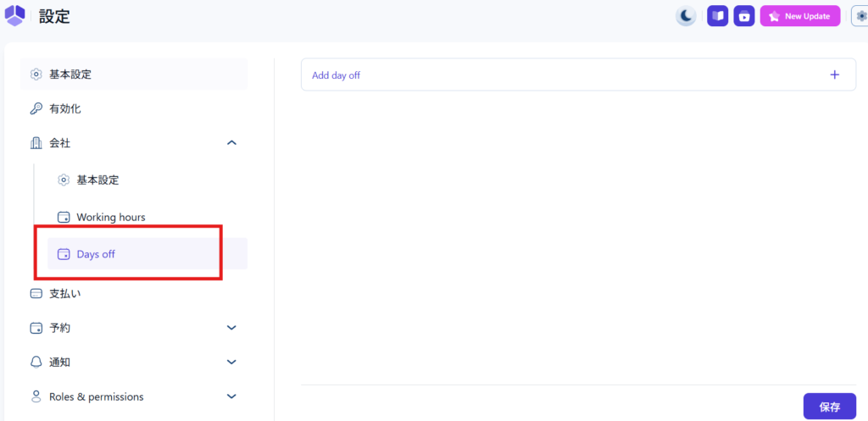Click the app logo in the header
This screenshot has height=421, width=868.
point(15,16)
